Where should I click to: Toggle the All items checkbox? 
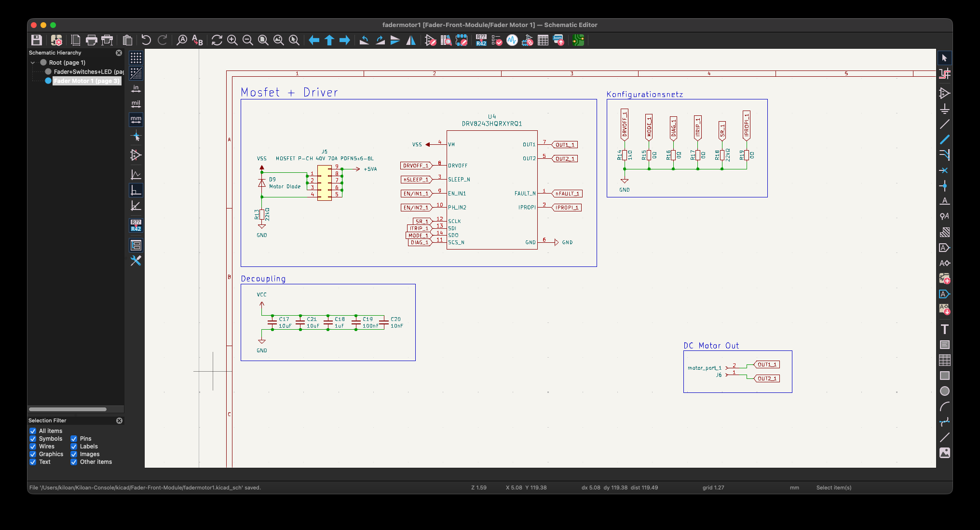[33, 431]
